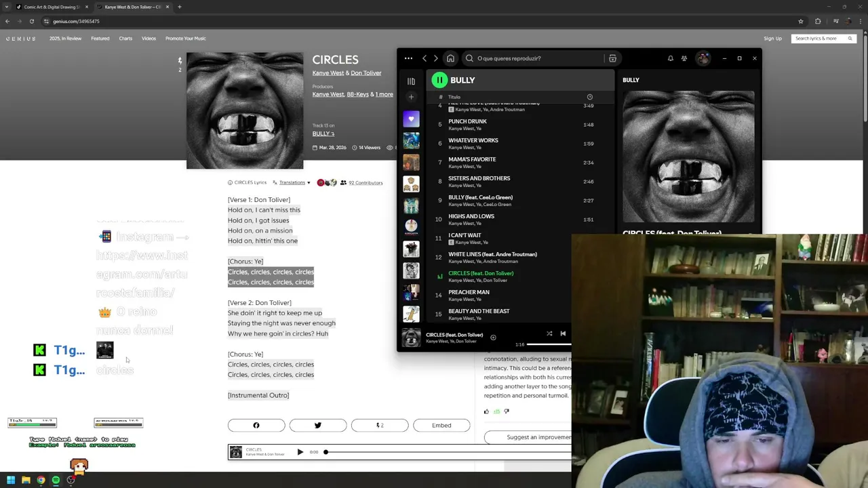The height and width of the screenshot is (488, 868).
Task: Open Chrome extensions puzzle icon
Action: [x=818, y=21]
